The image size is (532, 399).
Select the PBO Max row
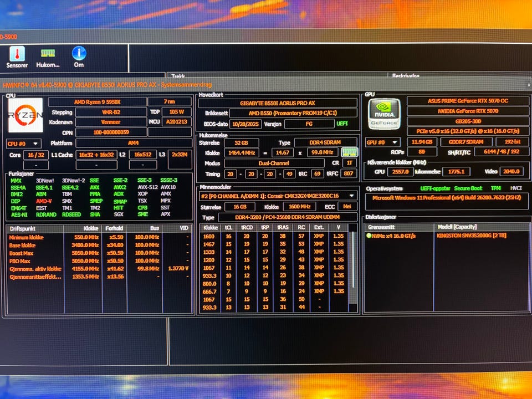click(x=99, y=261)
